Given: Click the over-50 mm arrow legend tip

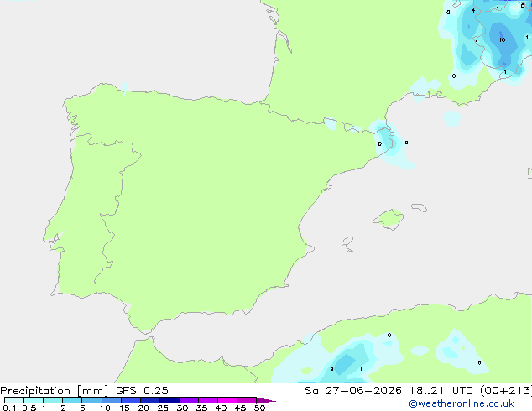Looking at the screenshot, I should [x=266, y=400].
